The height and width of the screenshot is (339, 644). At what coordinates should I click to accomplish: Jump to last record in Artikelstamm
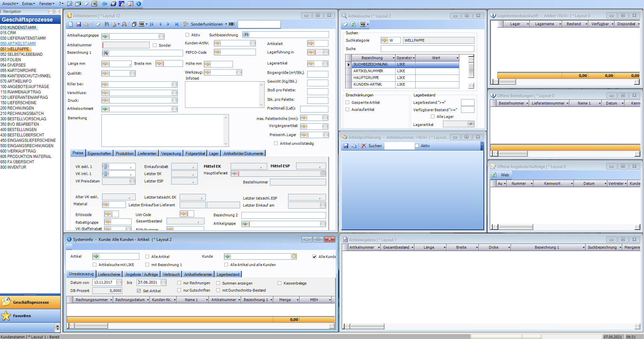[x=177, y=24]
